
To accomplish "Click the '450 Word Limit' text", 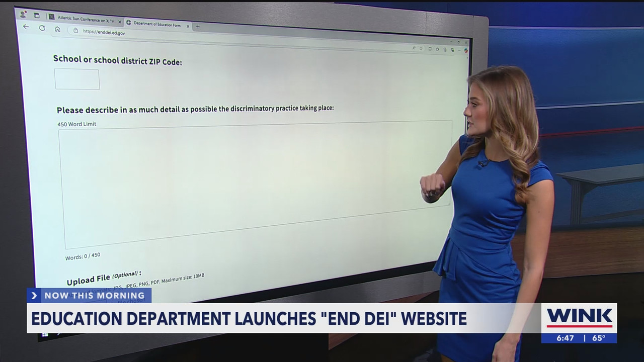I will [x=76, y=124].
